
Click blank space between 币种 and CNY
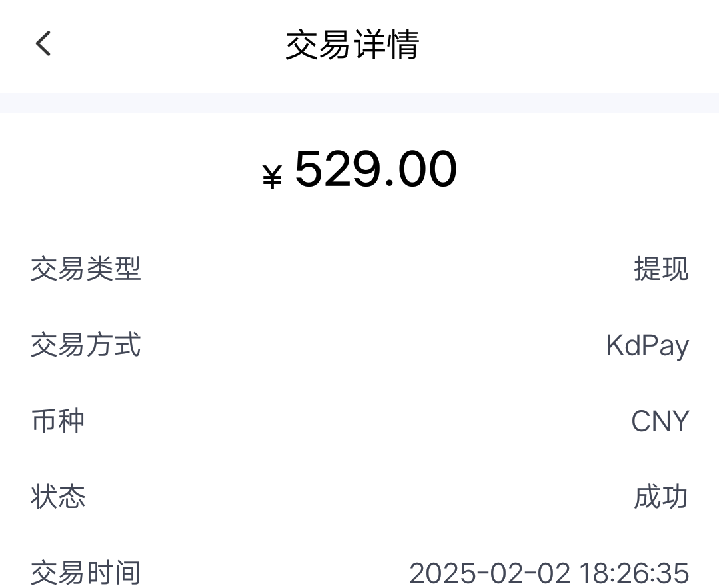(x=360, y=421)
